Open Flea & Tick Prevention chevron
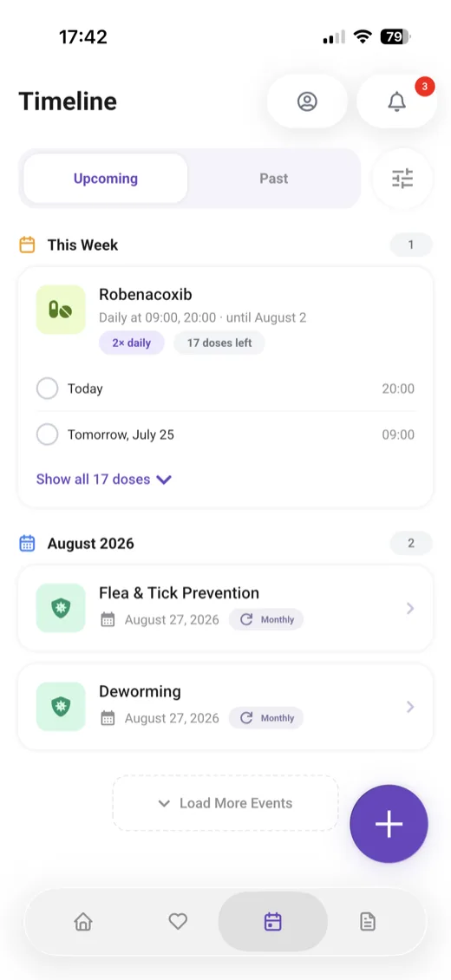The image size is (451, 980). [x=410, y=608]
